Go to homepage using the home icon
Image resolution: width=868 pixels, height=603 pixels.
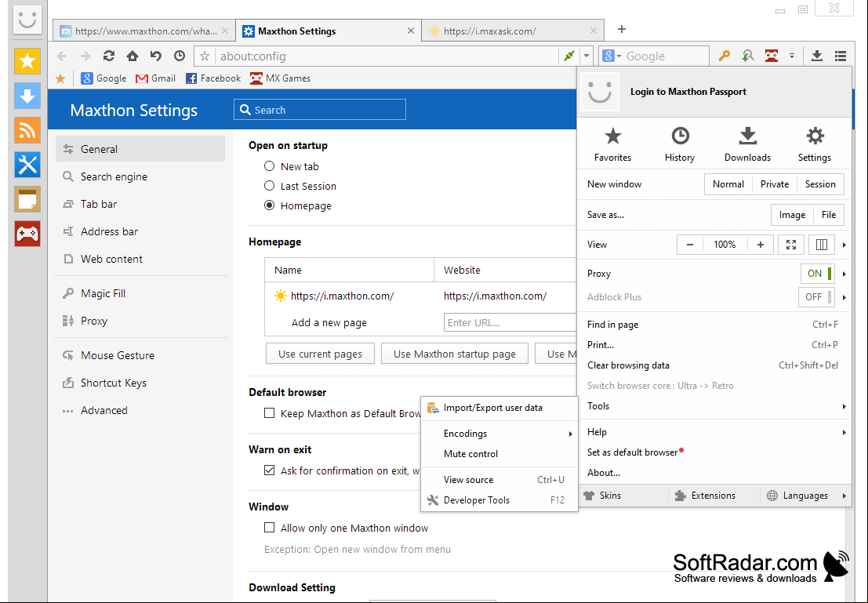[x=133, y=56]
